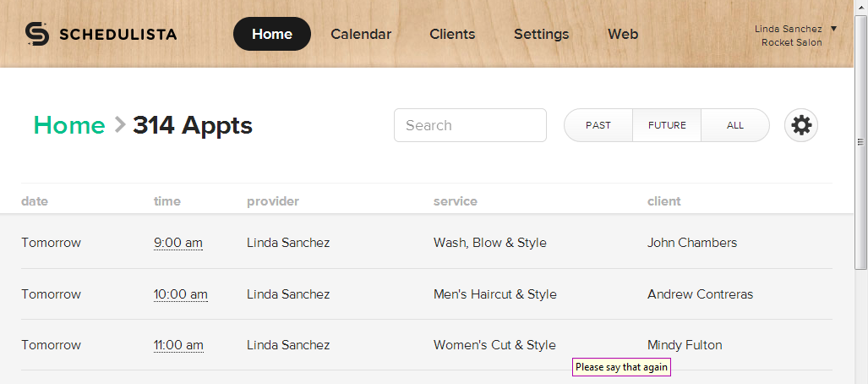The image size is (868, 384).
Task: Click the Schedulista logo icon
Action: [x=37, y=34]
